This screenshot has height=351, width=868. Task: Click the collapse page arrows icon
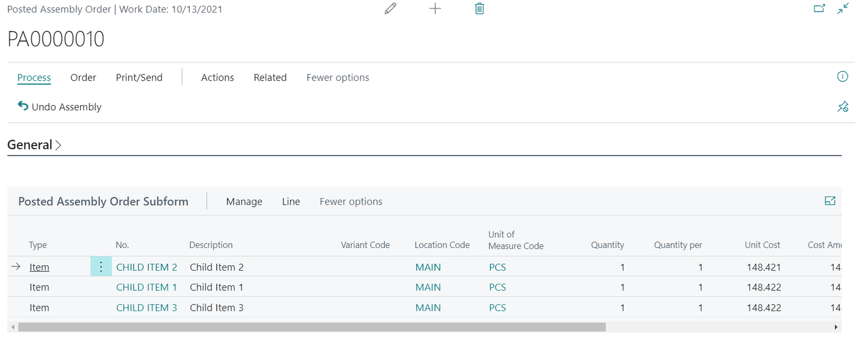tap(843, 9)
